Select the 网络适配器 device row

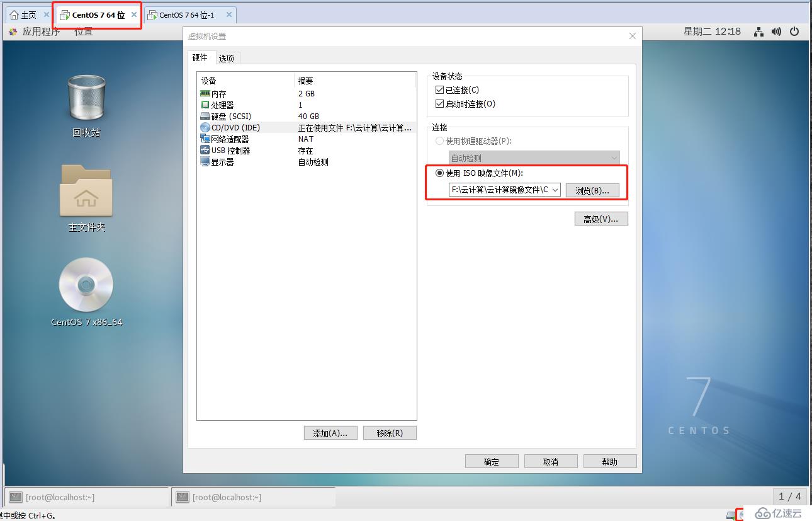pyautogui.click(x=307, y=139)
